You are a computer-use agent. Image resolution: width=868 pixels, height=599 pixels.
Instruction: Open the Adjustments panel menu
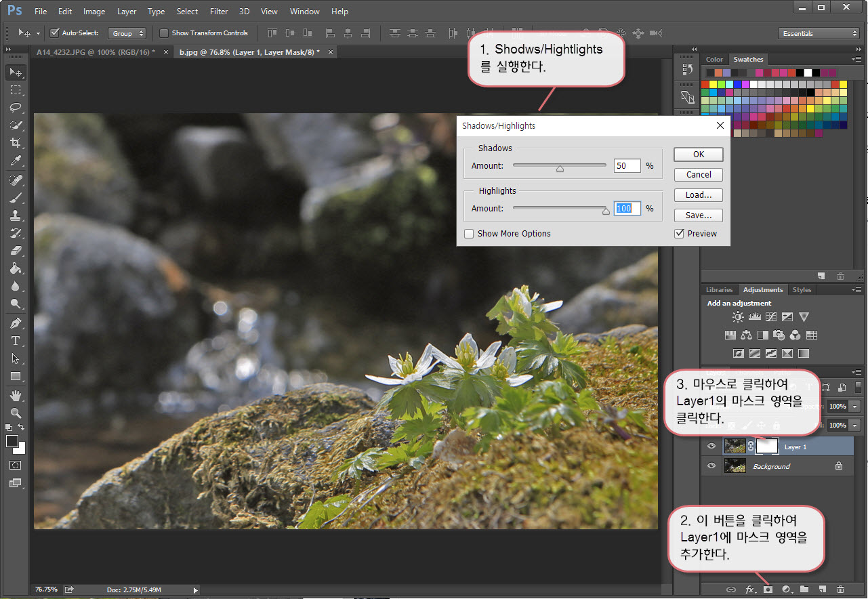[x=857, y=290]
